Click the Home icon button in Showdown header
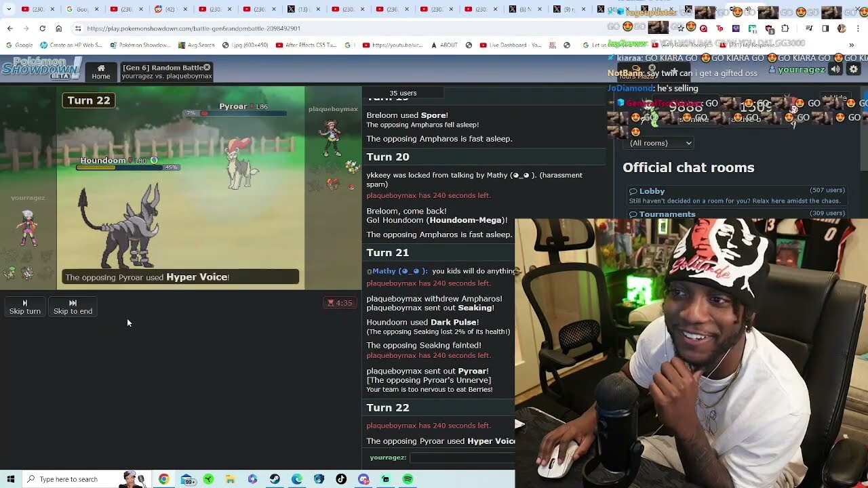 (101, 71)
